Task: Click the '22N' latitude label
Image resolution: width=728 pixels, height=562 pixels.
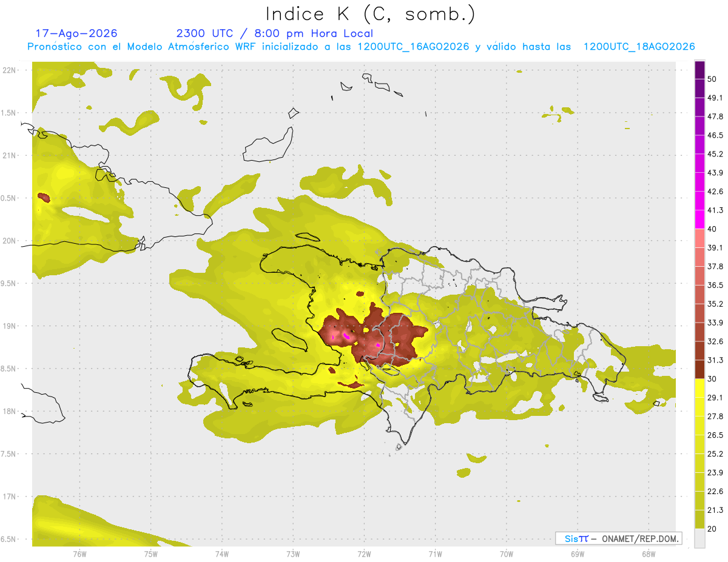Action: pos(10,70)
